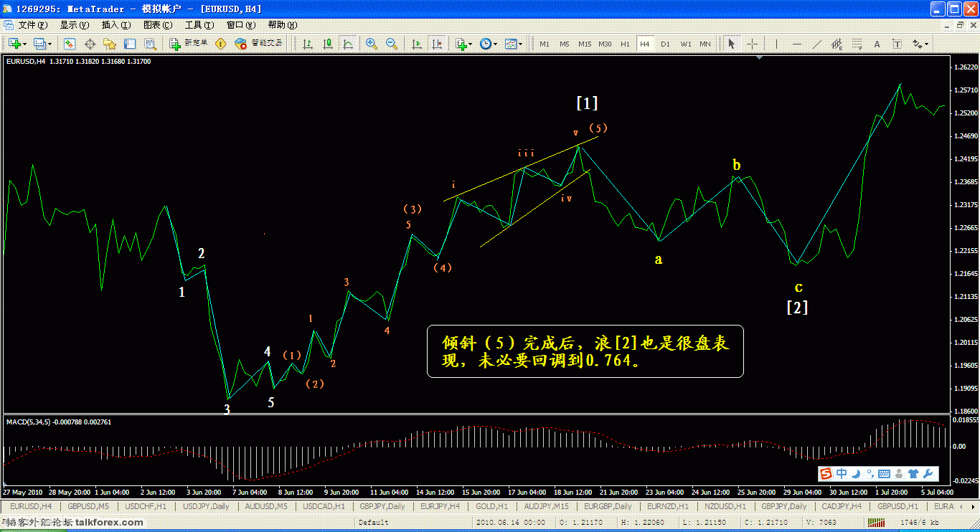Zoom out on the chart
Viewport: 980px width, 532px height.
click(392, 44)
